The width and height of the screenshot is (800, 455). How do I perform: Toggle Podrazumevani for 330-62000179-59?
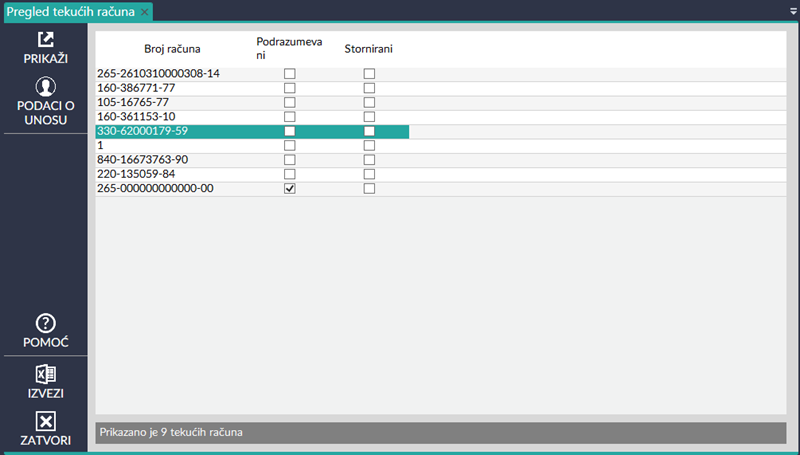click(x=290, y=131)
